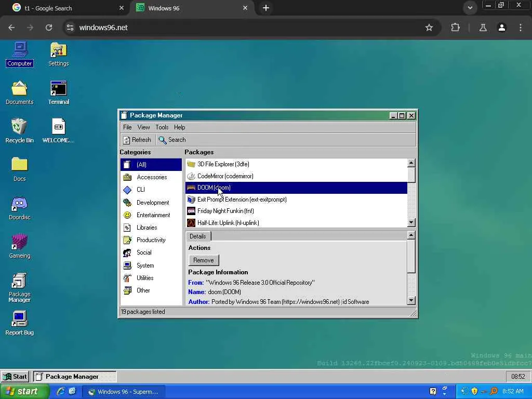Screen dimensions: 532x399
Task: Click the details pane scroll-up arrow
Action: (x=411, y=235)
